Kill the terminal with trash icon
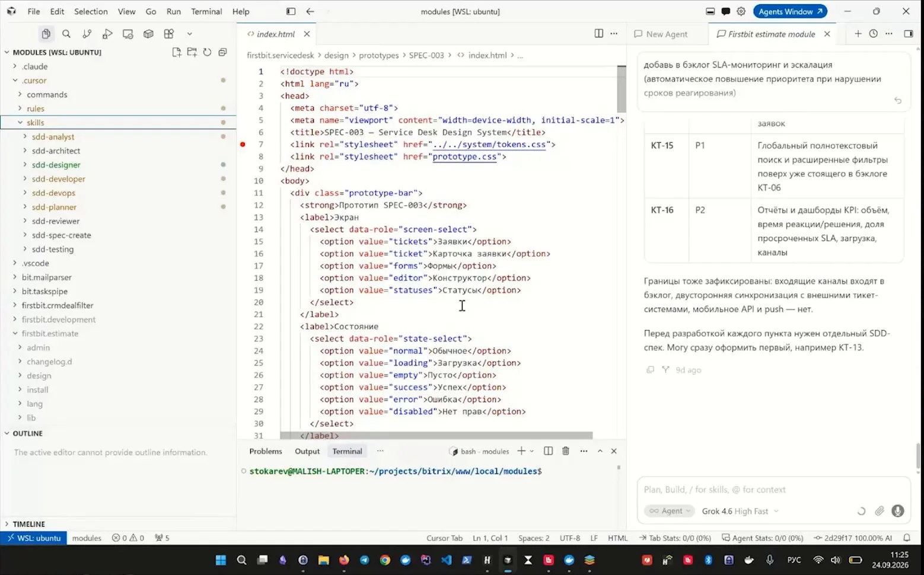This screenshot has width=924, height=575. [566, 451]
